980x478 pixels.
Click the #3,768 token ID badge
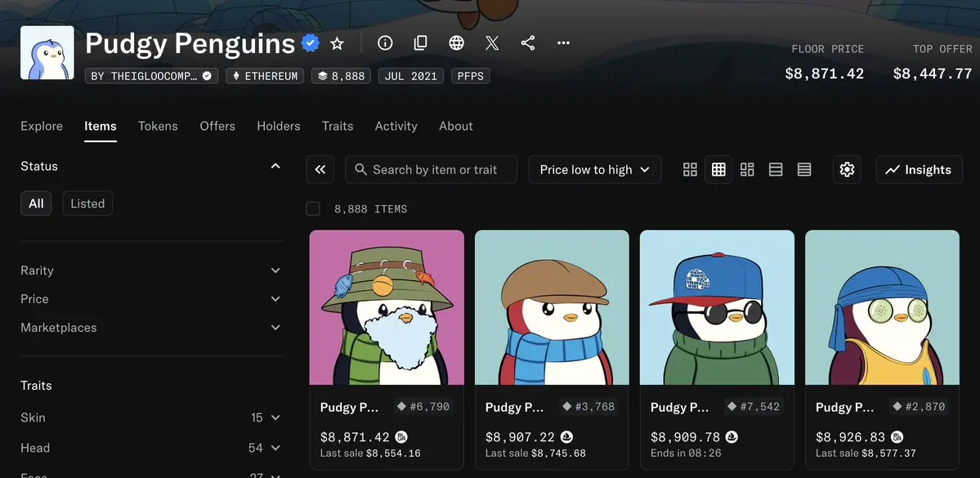click(588, 407)
